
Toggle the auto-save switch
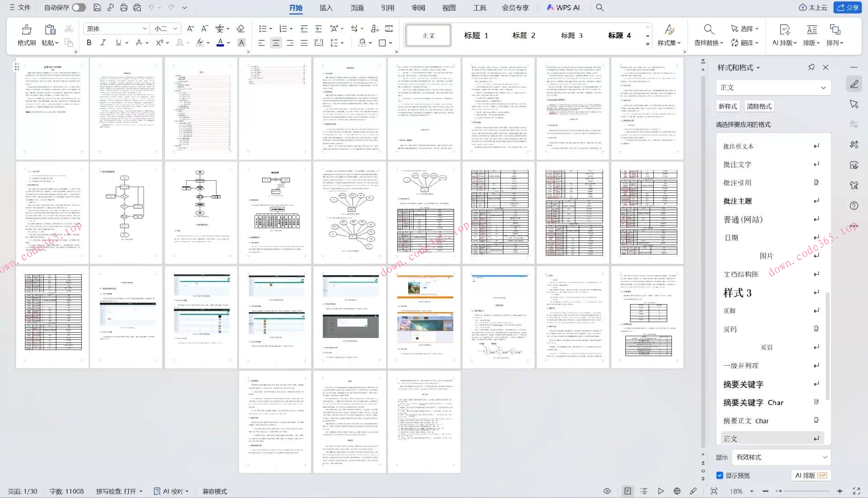[x=79, y=8]
